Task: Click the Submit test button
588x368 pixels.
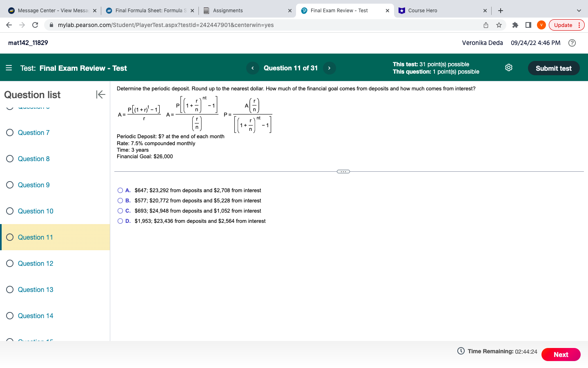Action: click(x=554, y=68)
